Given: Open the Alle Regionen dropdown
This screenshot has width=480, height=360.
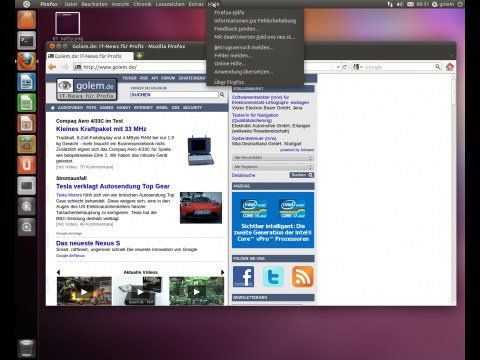Looking at the screenshot, I should (x=273, y=167).
